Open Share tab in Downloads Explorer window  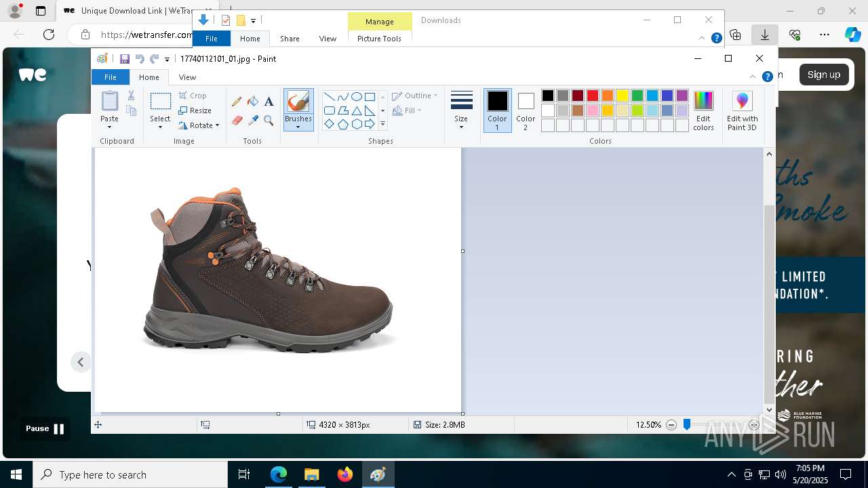click(x=290, y=39)
